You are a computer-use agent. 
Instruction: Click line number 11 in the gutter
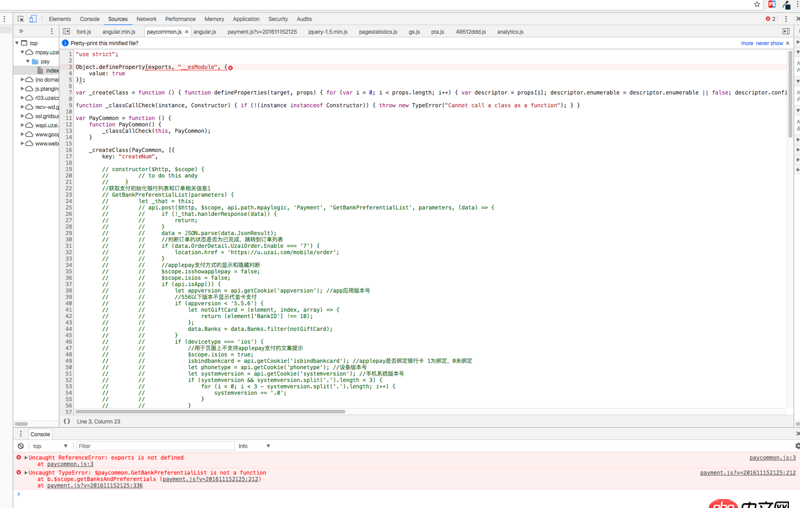coord(68,118)
